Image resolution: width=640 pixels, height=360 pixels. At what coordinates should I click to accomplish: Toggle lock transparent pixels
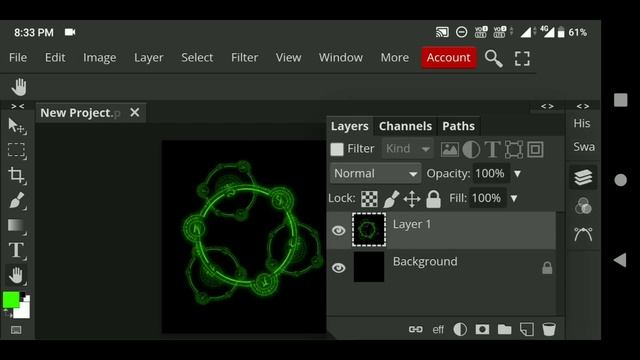click(369, 199)
